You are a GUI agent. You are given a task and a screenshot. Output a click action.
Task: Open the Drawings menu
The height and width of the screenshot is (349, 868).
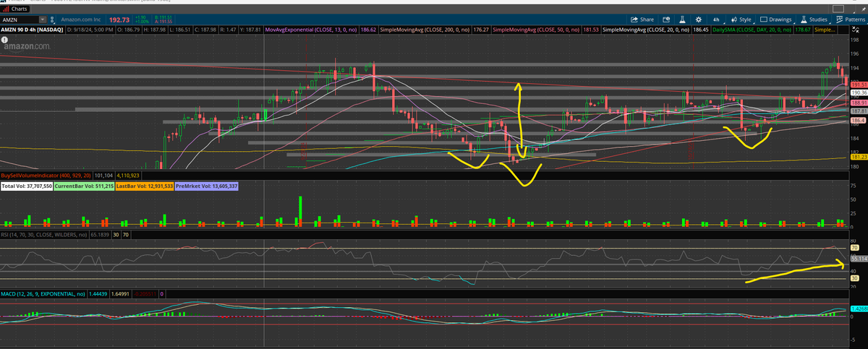[777, 20]
